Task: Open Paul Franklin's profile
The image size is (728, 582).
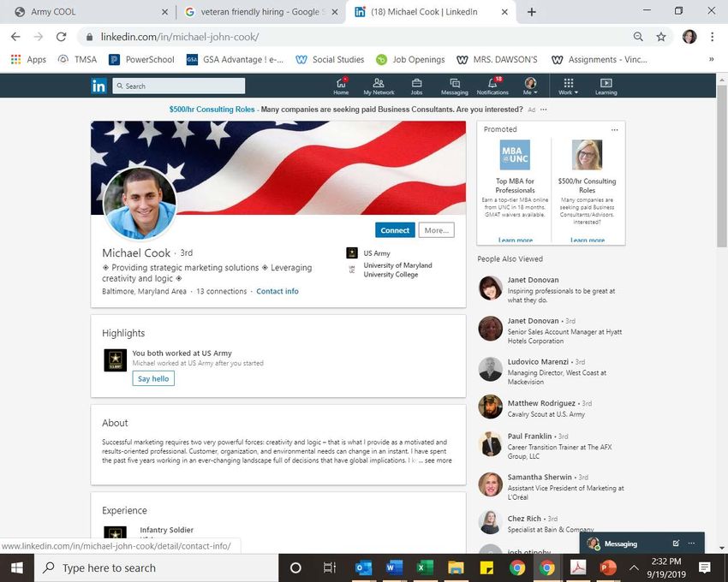Action: [x=529, y=436]
